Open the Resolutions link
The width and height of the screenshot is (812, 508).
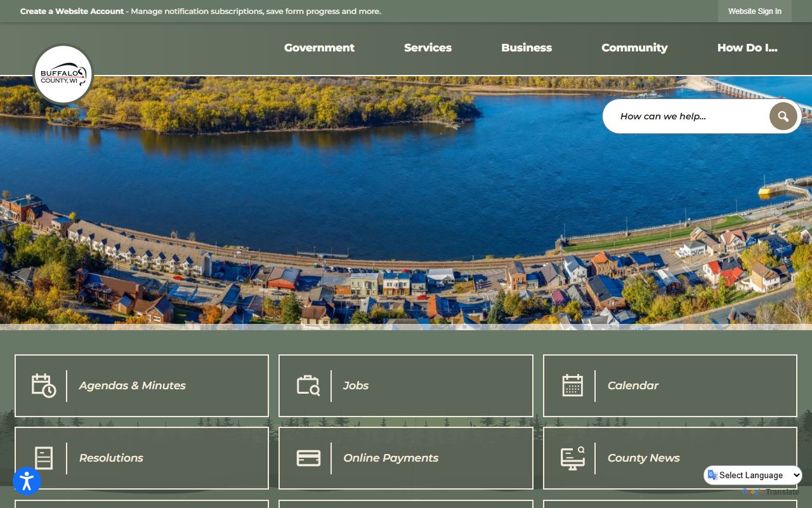coord(141,458)
